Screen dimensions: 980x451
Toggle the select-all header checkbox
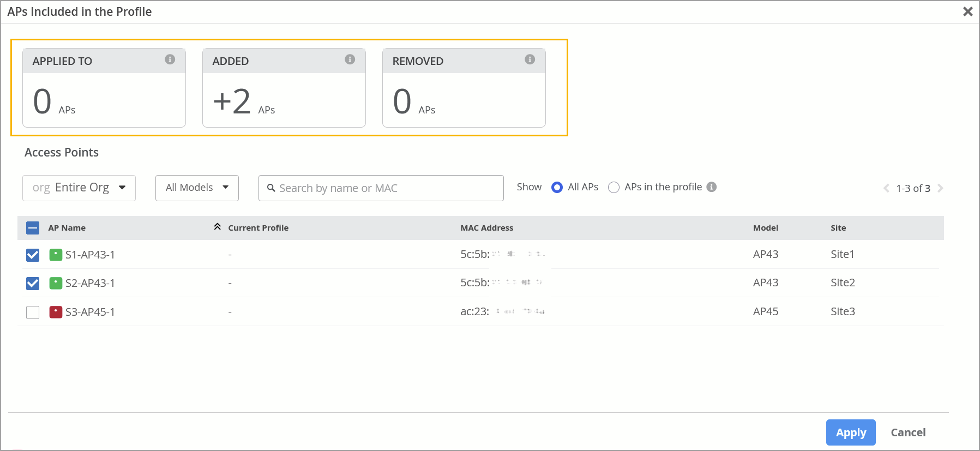click(x=33, y=228)
